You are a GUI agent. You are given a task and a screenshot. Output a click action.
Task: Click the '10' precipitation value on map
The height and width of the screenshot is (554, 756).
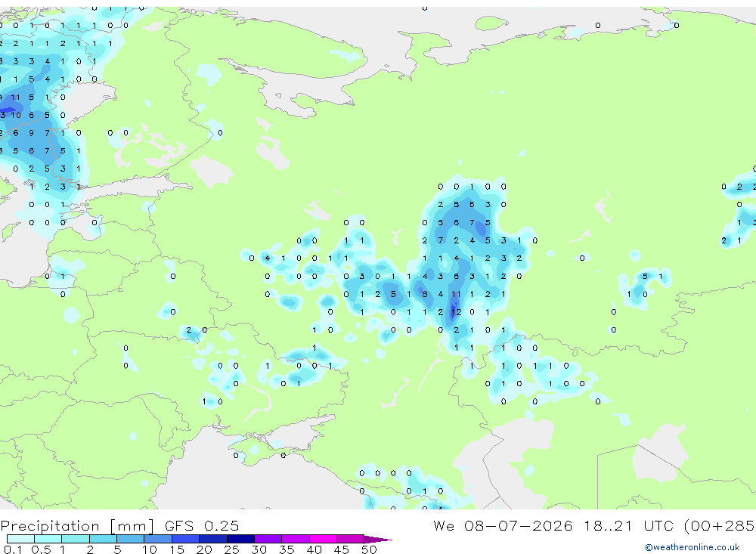(16, 115)
